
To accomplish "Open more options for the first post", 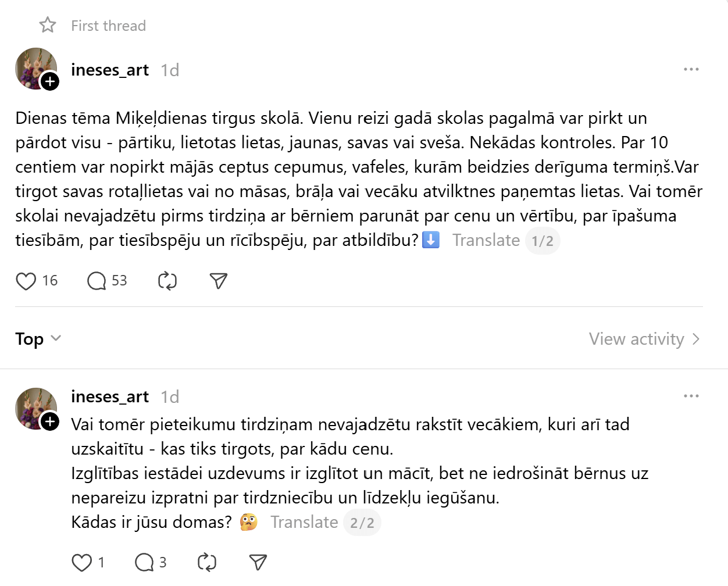I will [691, 70].
